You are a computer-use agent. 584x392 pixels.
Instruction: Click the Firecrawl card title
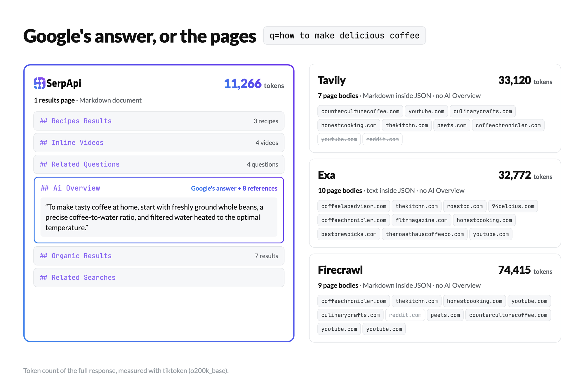(340, 270)
